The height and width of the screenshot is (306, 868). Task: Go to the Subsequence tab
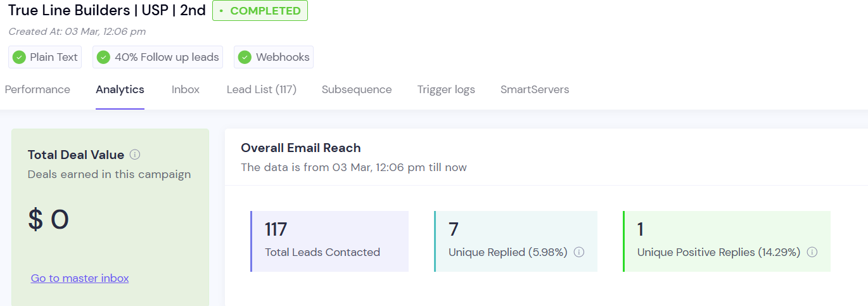click(x=357, y=89)
